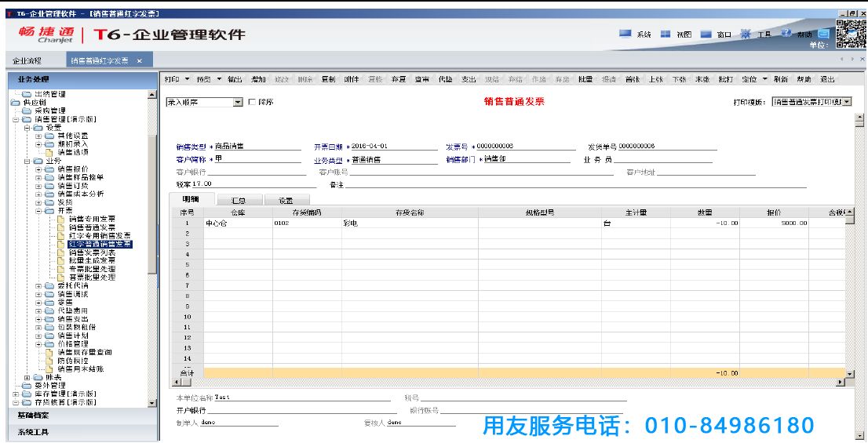Click the 客户简称 field containing 甲
The image size is (868, 443).
click(259, 159)
